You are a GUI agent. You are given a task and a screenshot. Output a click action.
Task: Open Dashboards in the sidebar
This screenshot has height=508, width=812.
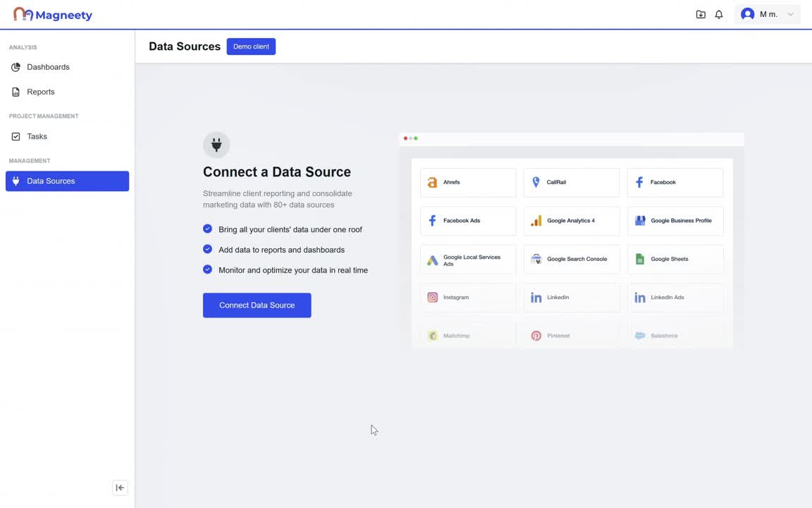pos(68,67)
